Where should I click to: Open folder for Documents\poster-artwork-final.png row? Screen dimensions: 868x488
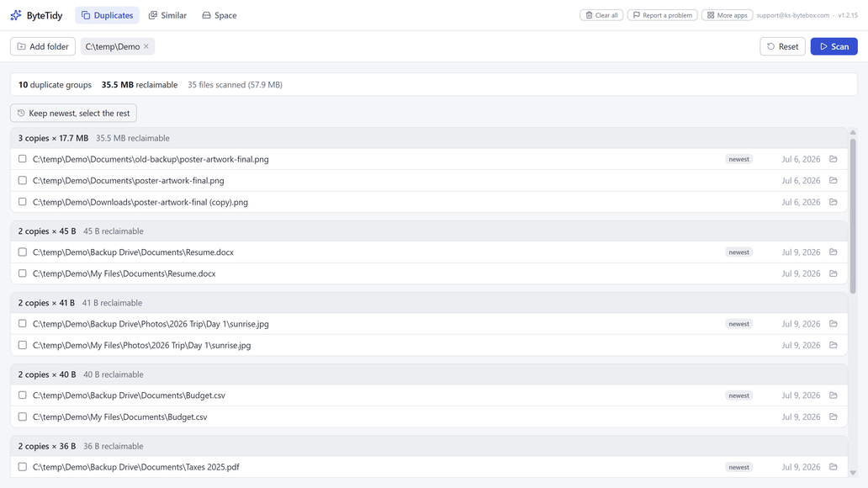point(834,181)
